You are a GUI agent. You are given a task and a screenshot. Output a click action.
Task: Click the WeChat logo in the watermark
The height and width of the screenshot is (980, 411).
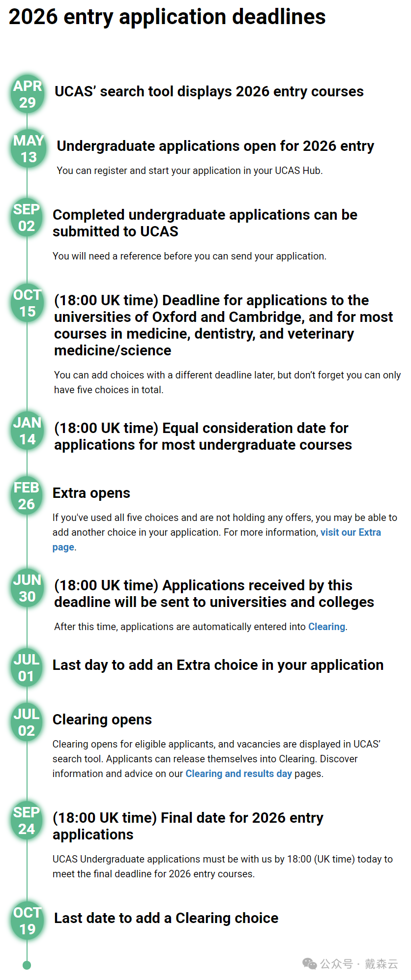point(310,964)
